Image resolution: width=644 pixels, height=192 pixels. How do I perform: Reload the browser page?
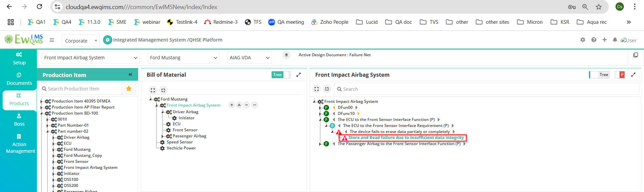[39, 7]
